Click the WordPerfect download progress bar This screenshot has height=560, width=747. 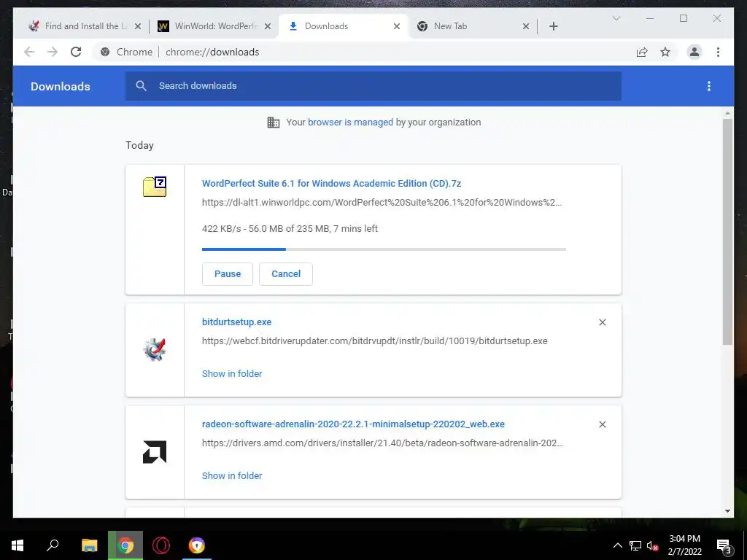pyautogui.click(x=384, y=249)
